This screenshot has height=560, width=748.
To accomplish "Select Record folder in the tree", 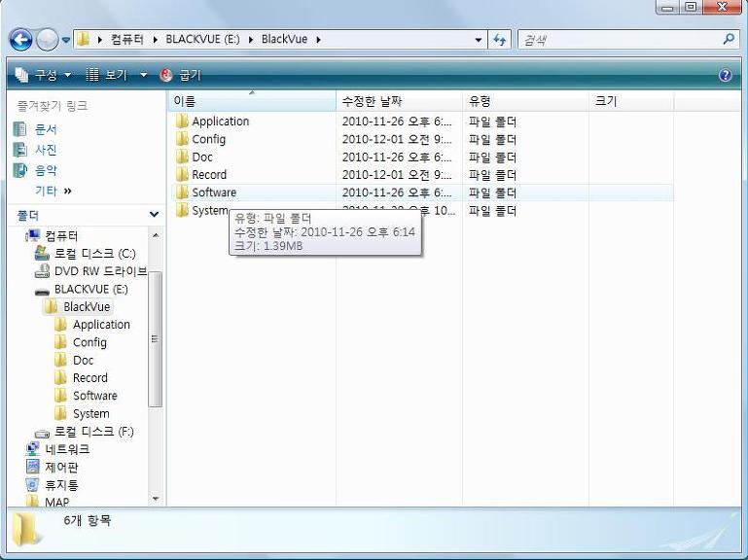I will (x=90, y=378).
